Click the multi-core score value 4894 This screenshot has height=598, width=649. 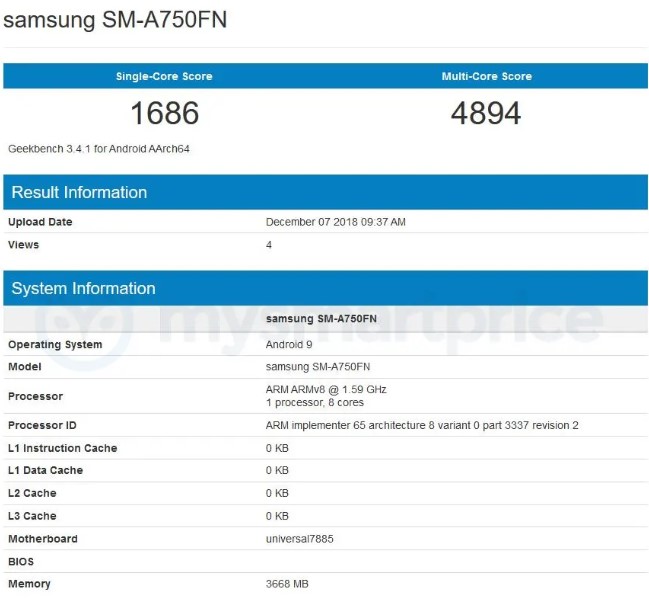(486, 113)
